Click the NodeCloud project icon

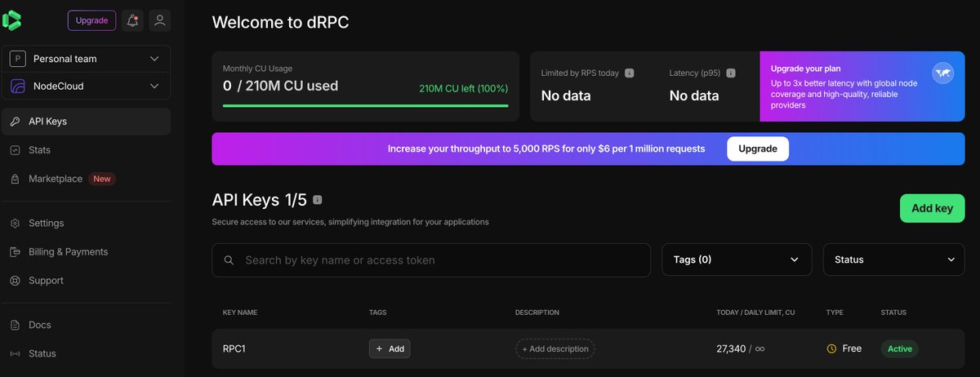tap(17, 86)
